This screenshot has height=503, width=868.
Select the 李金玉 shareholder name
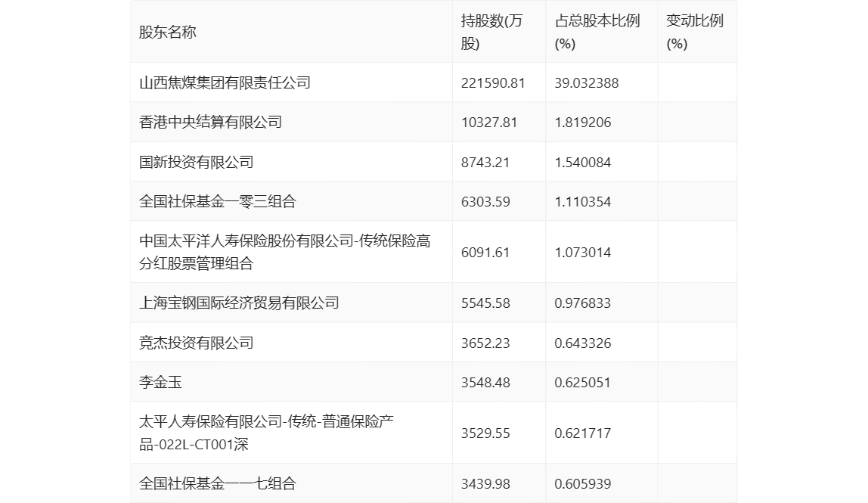point(160,382)
